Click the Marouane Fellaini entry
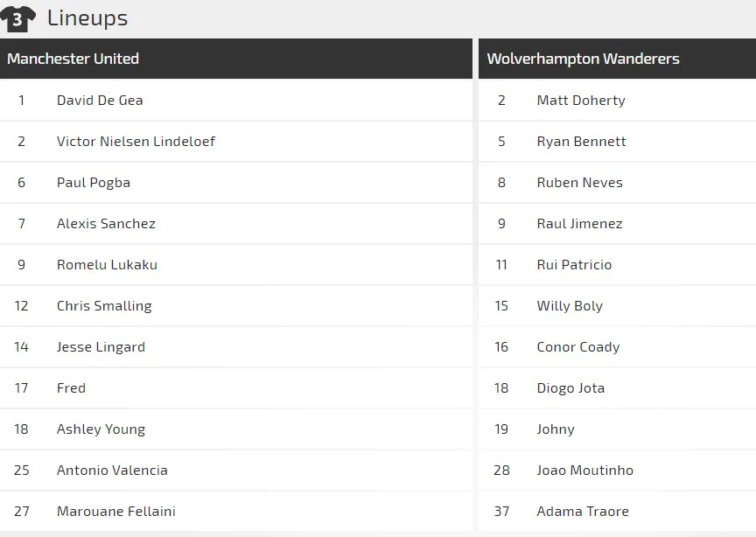The width and height of the screenshot is (756, 537). (116, 512)
